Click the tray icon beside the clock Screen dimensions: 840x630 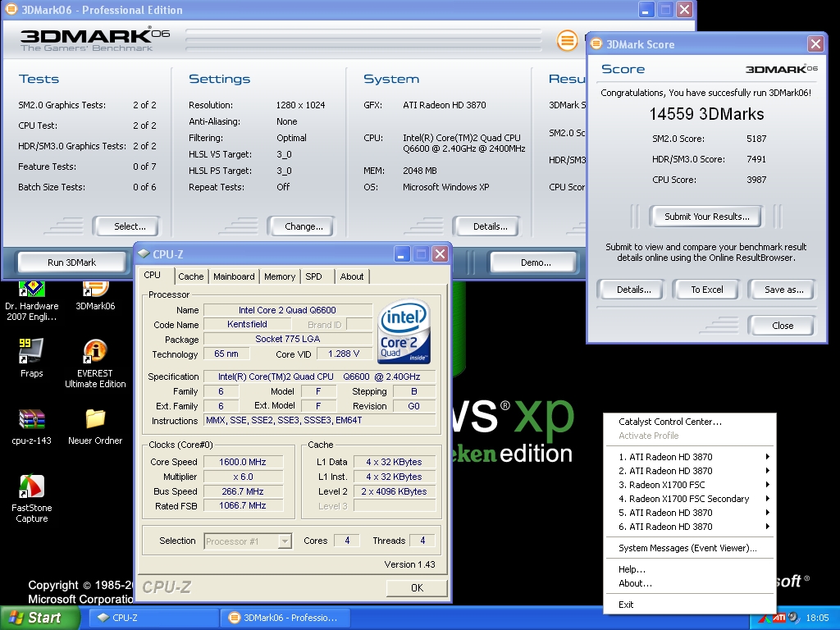(793, 618)
